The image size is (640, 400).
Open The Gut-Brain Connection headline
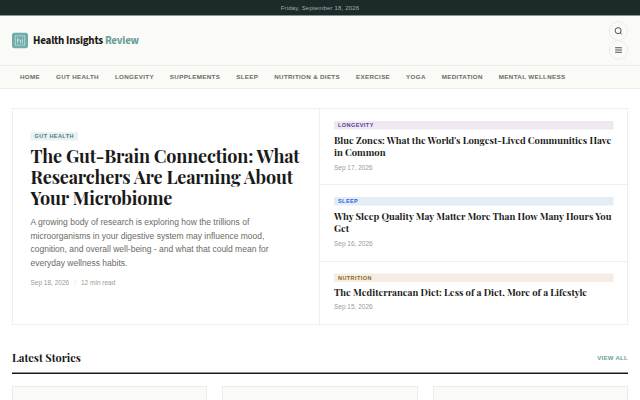pyautogui.click(x=165, y=177)
